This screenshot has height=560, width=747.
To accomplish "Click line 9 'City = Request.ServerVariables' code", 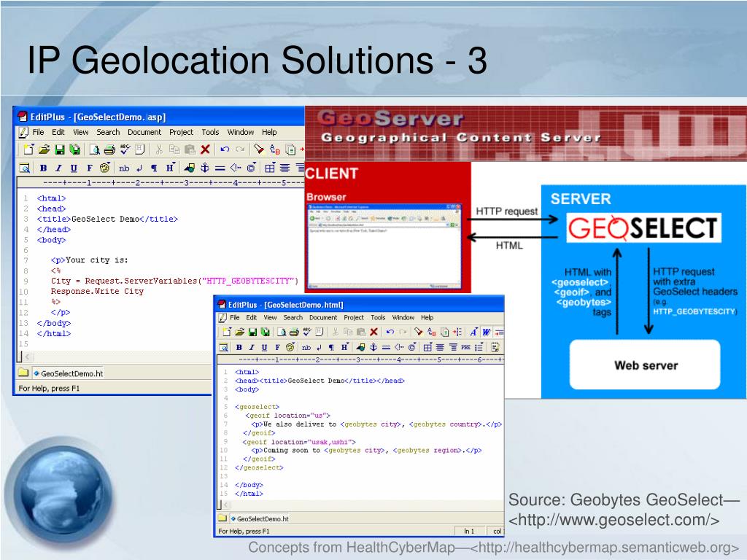I will [174, 281].
